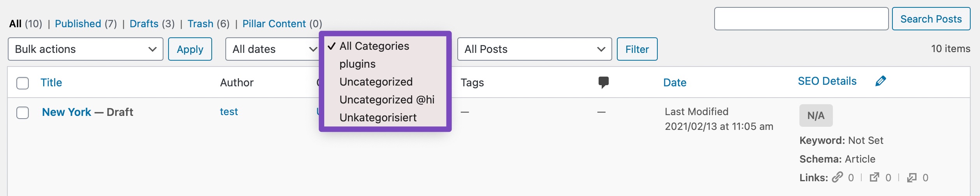The width and height of the screenshot is (980, 196).
Task: Select plugins from the category list
Action: pyautogui.click(x=357, y=64)
